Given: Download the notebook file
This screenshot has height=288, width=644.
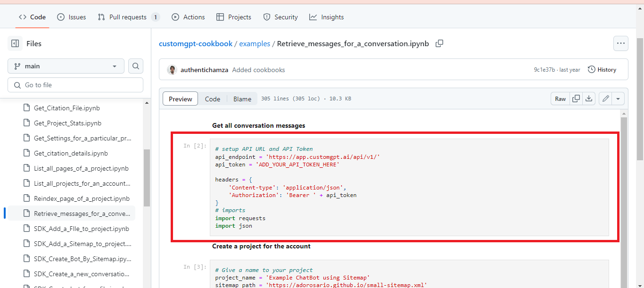Looking at the screenshot, I should point(589,99).
